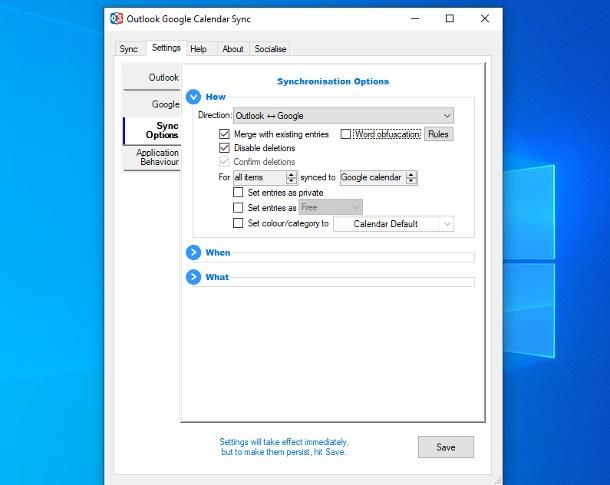The image size is (610, 485).
Task: Uncheck Disable deletions checkbox
Action: (x=224, y=148)
